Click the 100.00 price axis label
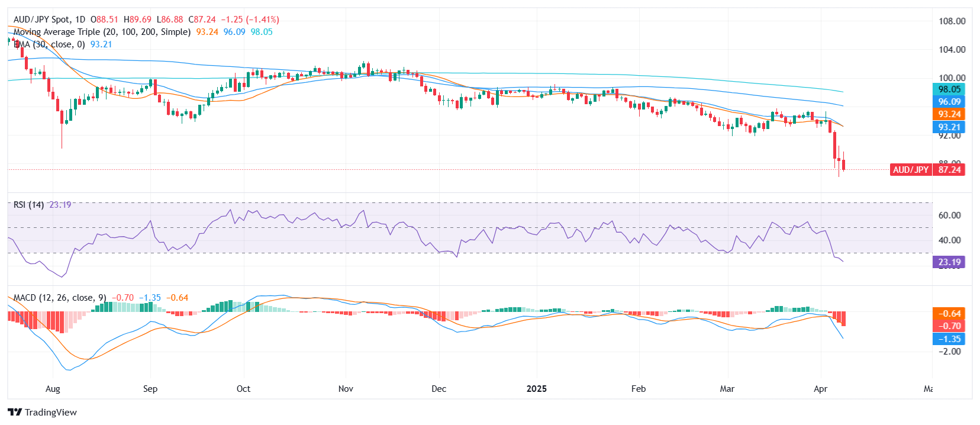 pyautogui.click(x=952, y=78)
